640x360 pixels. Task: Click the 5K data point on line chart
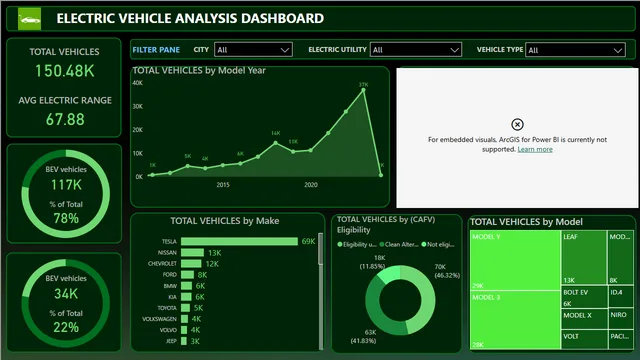(x=188, y=166)
